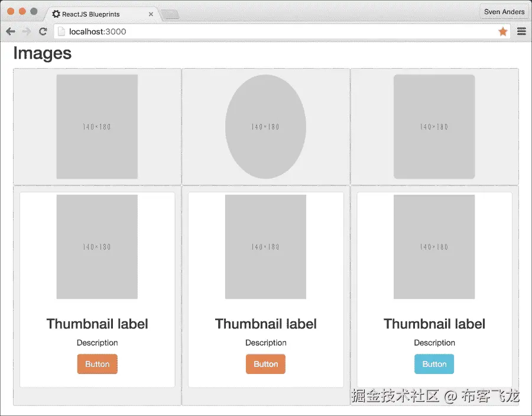Focus the localhost:3000 address field
The width and height of the screenshot is (532, 416).
281,31
